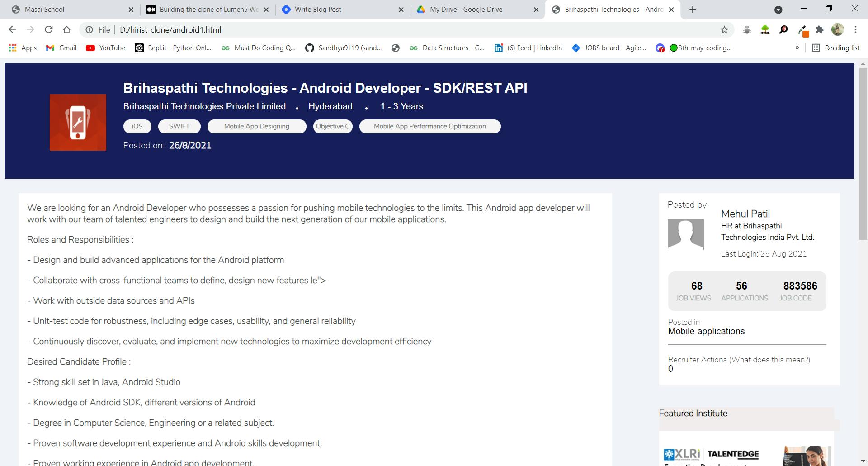Open the Extensions puzzle icon
868x466 pixels.
click(x=819, y=29)
